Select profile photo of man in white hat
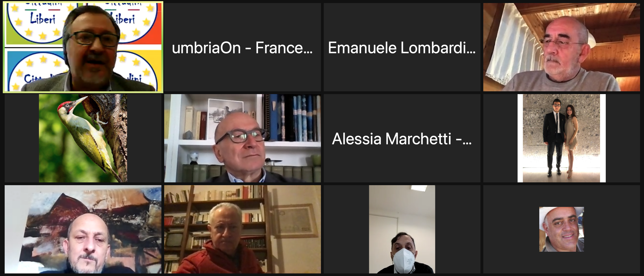644x276 pixels. 561,229
